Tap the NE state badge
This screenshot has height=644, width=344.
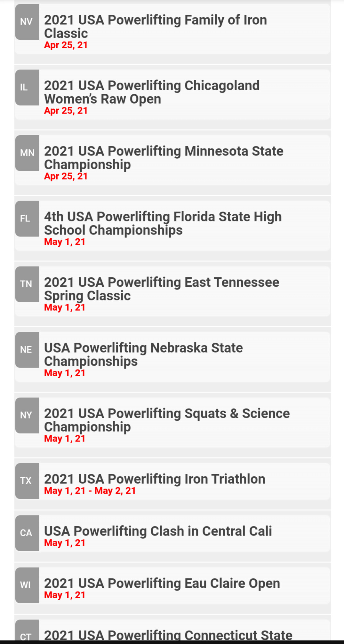tap(27, 350)
